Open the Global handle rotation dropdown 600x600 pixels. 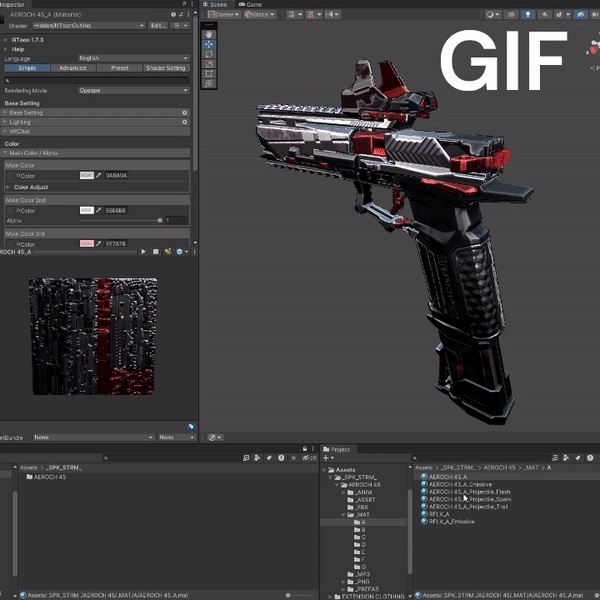(x=259, y=15)
